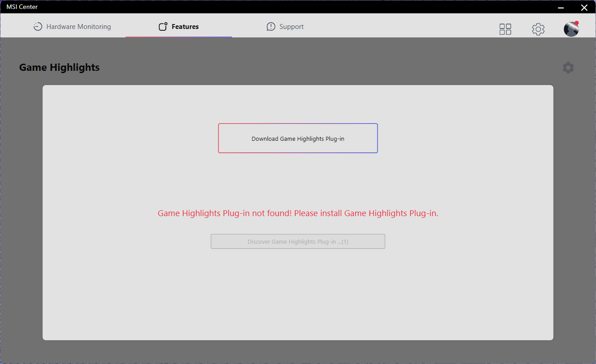596x364 pixels.
Task: Open the user profile avatar
Action: tap(571, 29)
